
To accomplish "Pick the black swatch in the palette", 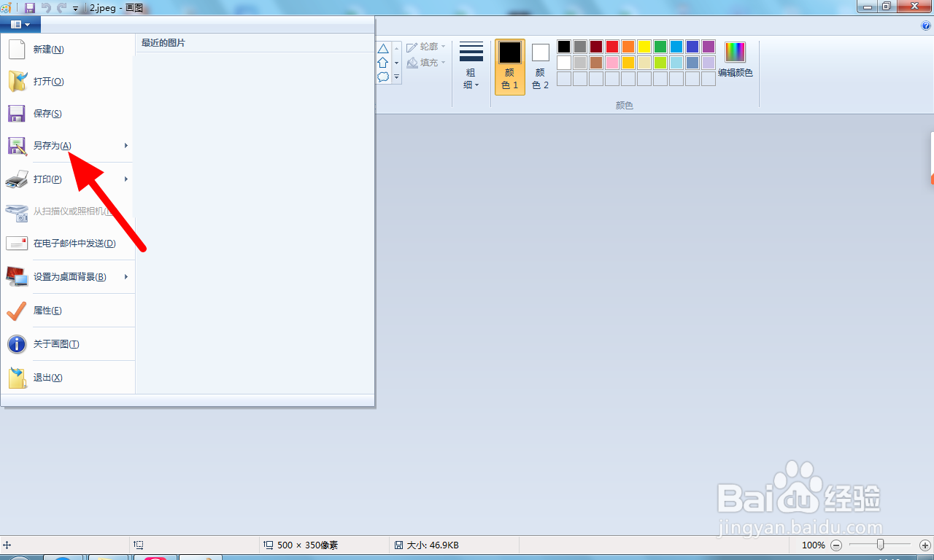I will [x=564, y=47].
